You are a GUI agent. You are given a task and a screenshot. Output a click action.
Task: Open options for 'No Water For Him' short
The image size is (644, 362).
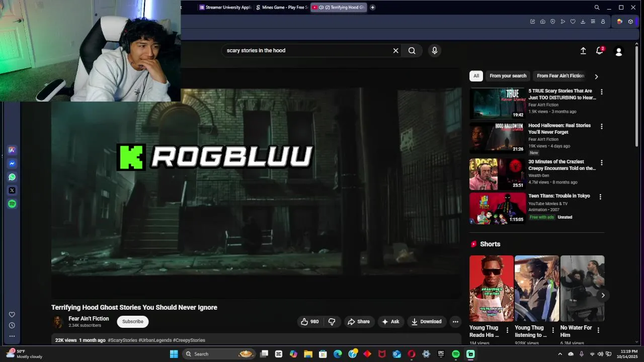tap(598, 330)
